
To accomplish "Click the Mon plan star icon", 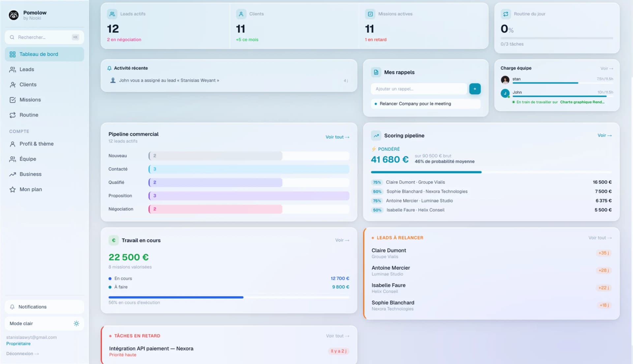I will 13,190.
